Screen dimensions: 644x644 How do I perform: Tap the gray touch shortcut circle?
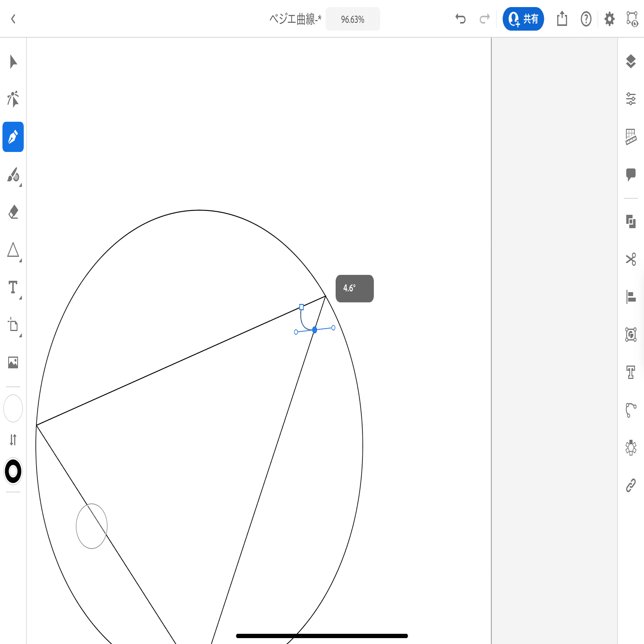91,526
